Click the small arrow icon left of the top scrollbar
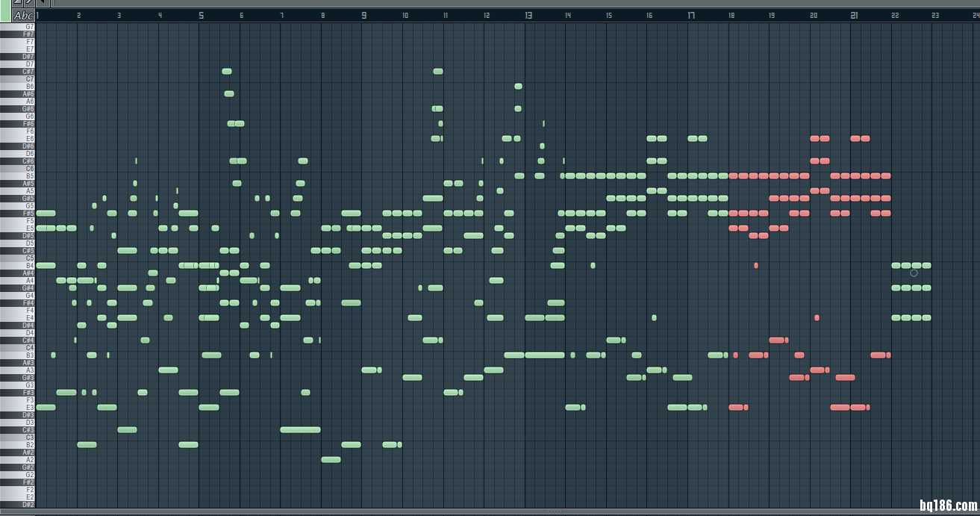The width and height of the screenshot is (980, 516). pyautogui.click(x=43, y=3)
